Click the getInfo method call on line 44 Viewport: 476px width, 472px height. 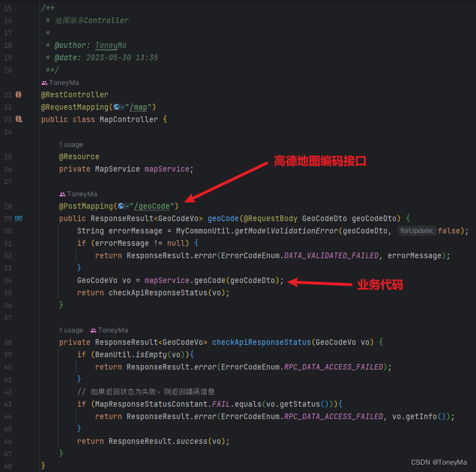421,416
